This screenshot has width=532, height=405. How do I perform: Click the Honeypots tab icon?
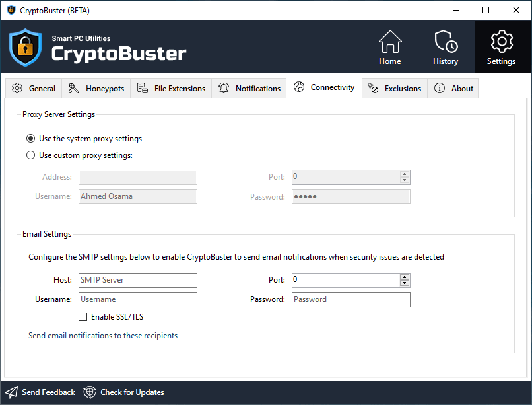[x=74, y=89]
